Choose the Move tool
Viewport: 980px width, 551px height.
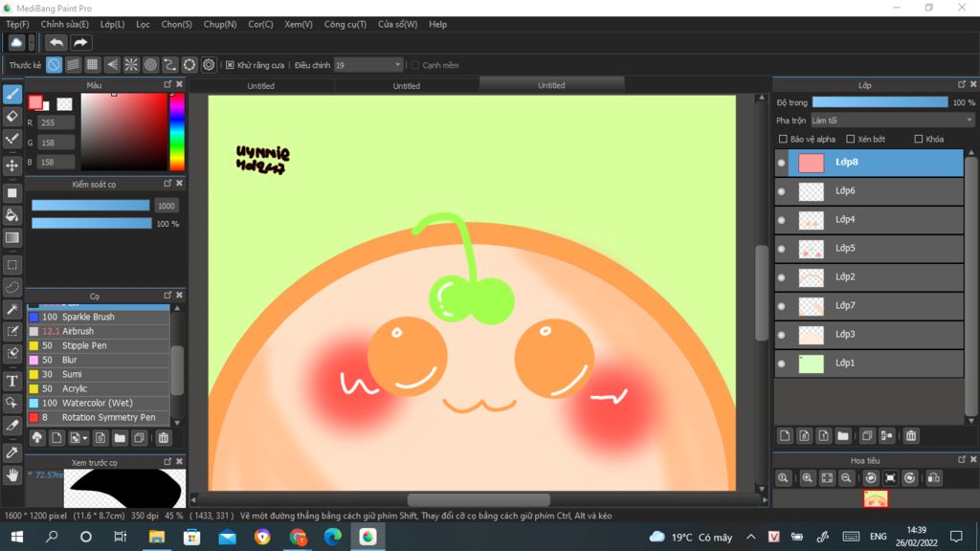[11, 165]
